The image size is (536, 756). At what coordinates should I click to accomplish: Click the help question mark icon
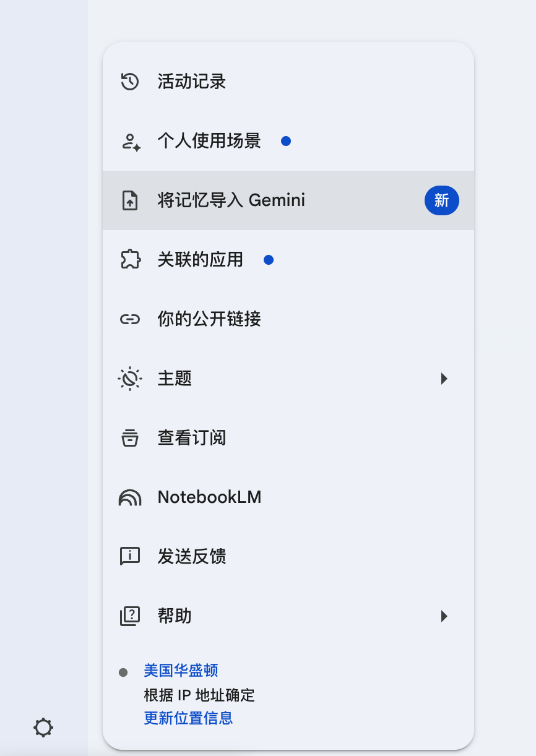(x=129, y=616)
